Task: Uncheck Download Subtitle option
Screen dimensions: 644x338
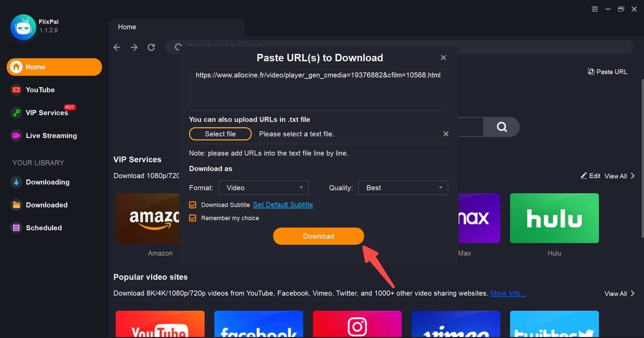Action: pyautogui.click(x=193, y=205)
